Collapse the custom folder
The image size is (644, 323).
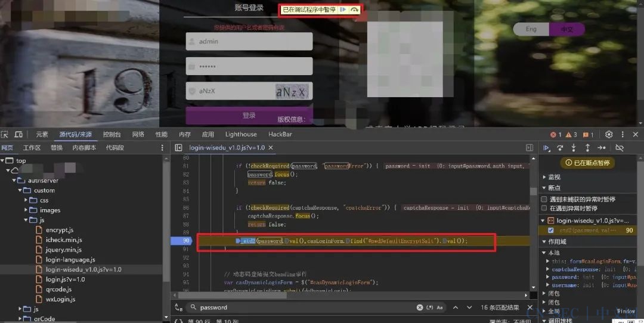click(x=20, y=190)
